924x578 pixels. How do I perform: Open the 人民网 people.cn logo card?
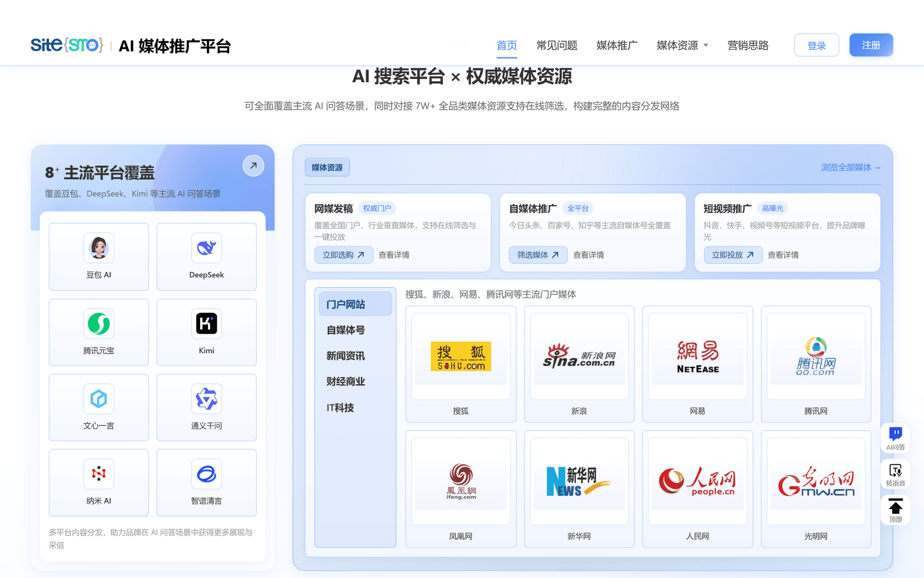click(698, 489)
